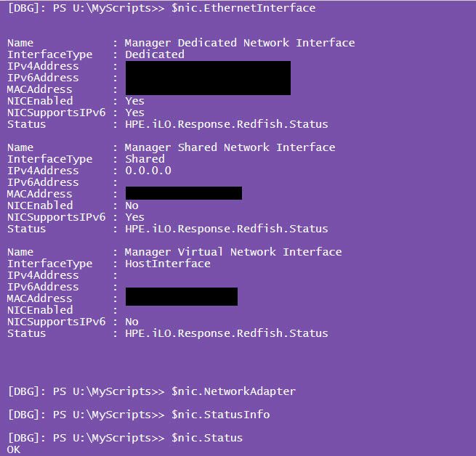Select the Dedicated InterfaceType value

tap(155, 54)
